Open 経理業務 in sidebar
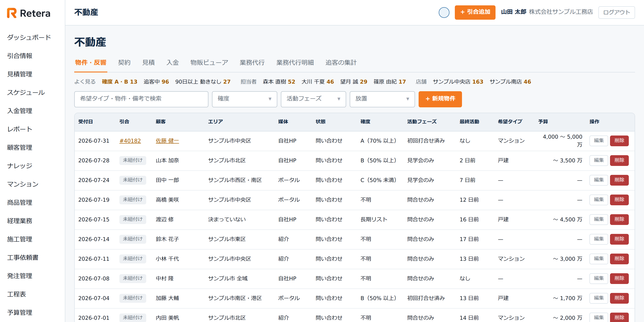Viewport: 644px width, 322px height. click(19, 221)
